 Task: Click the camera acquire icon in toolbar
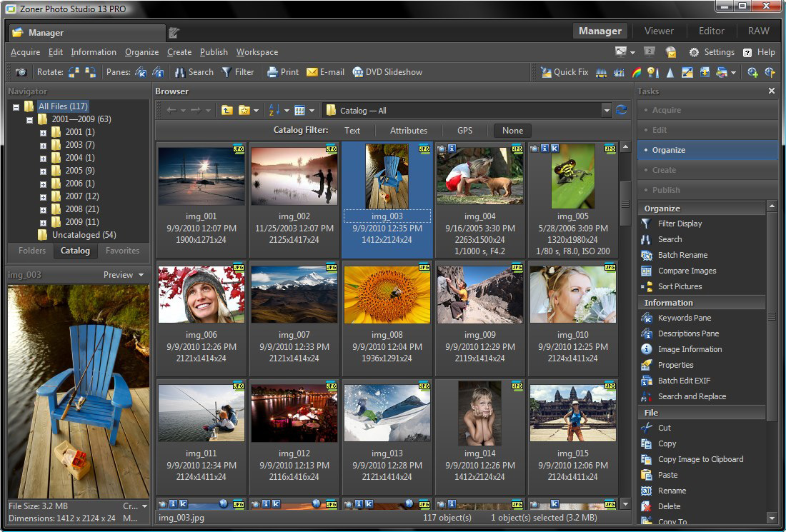(21, 72)
